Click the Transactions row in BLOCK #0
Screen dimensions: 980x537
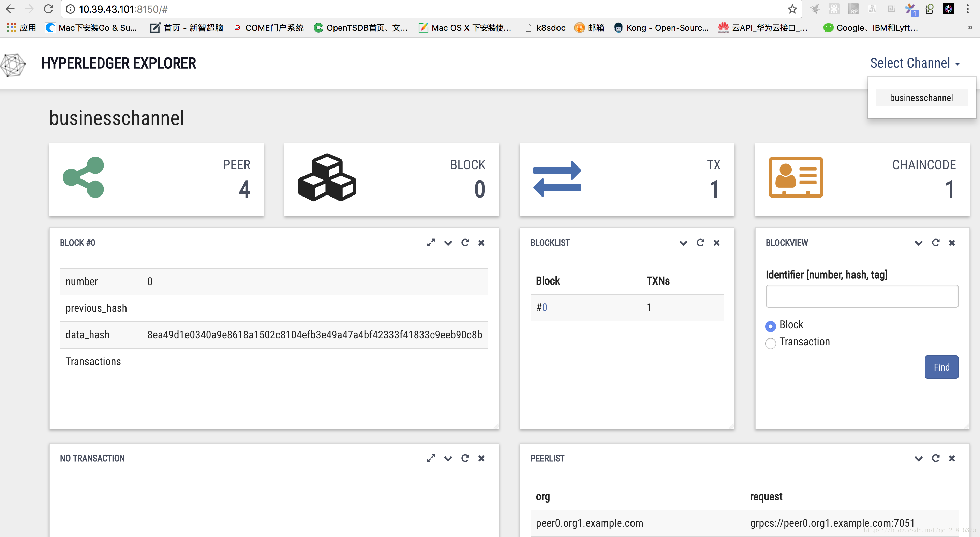[x=274, y=362]
